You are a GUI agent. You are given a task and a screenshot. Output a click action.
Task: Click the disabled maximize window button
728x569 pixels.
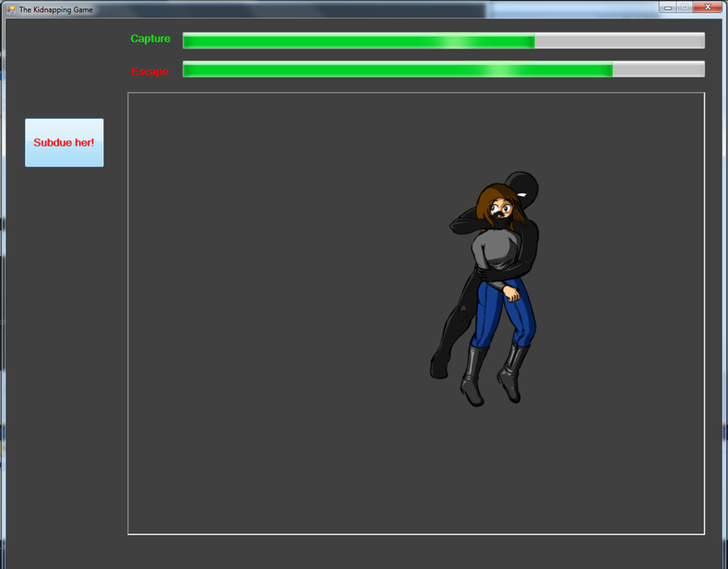pyautogui.click(x=684, y=7)
